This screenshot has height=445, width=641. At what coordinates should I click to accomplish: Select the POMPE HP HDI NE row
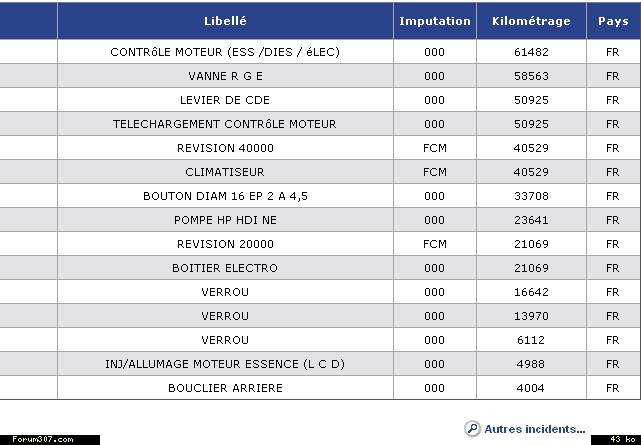225,220
